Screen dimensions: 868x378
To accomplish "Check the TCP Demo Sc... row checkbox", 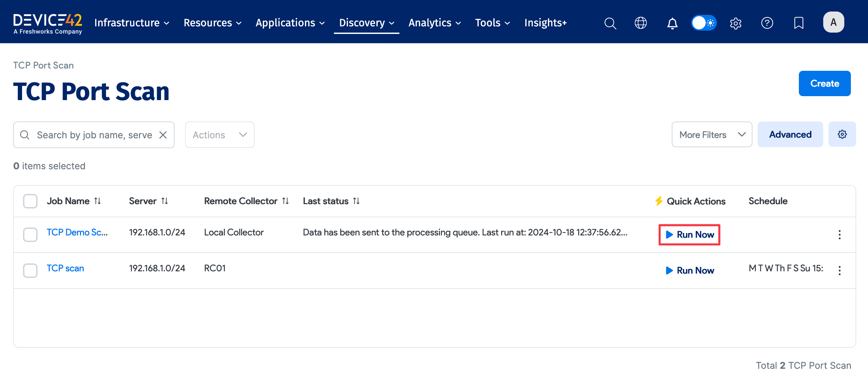I will (30, 234).
